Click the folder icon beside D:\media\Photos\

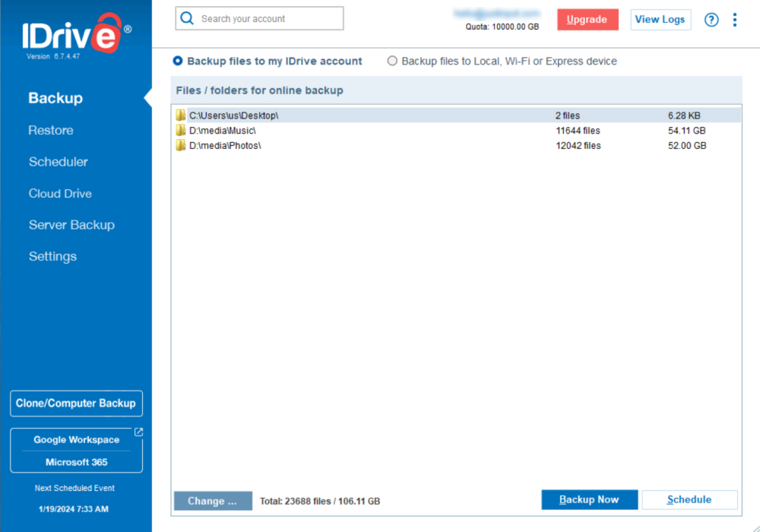tap(181, 145)
